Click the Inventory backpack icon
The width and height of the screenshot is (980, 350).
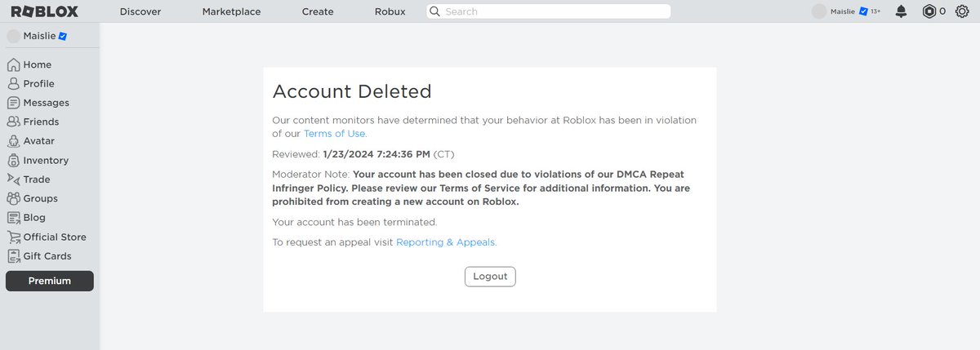13,161
